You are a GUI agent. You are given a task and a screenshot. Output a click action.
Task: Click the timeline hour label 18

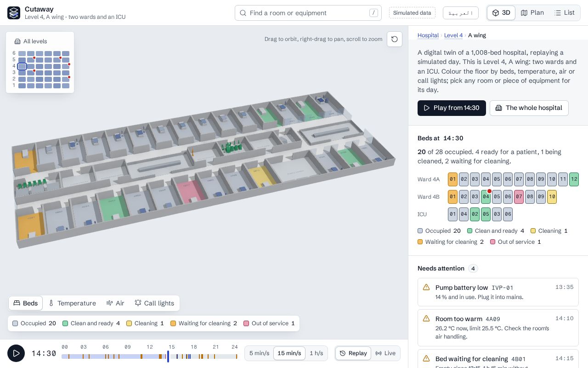[x=194, y=347]
